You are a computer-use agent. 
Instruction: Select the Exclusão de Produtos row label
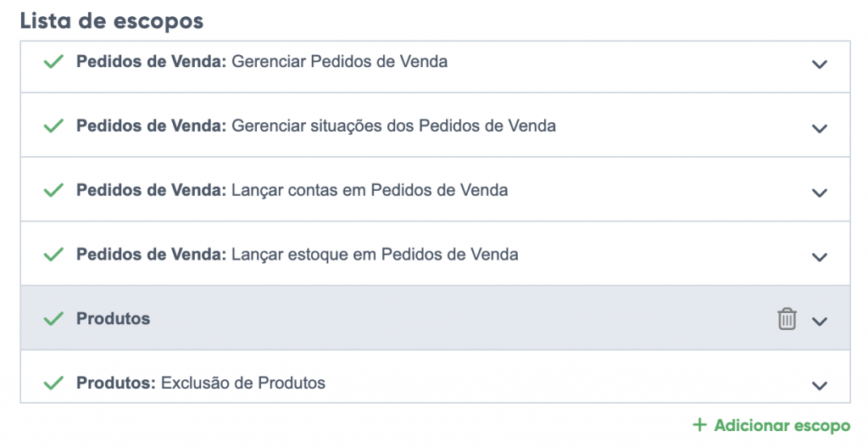coord(201,383)
